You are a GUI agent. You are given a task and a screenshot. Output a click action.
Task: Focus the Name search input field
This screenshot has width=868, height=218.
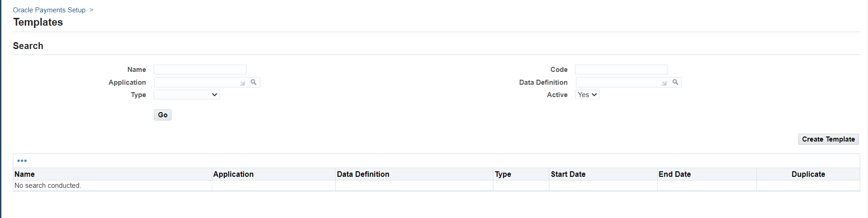tap(200, 70)
